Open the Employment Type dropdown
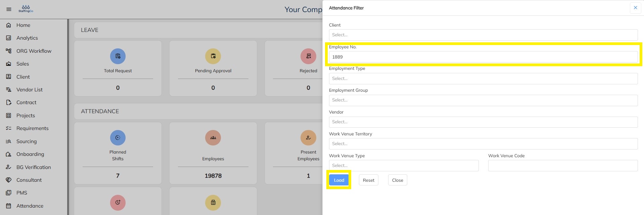Screen dimensions: 644x215 483,79
